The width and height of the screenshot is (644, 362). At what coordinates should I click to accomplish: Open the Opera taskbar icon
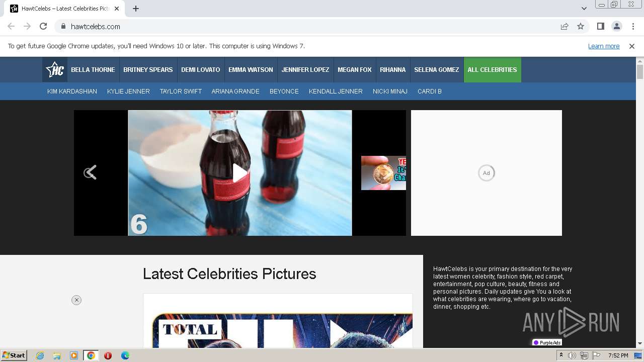(x=108, y=355)
